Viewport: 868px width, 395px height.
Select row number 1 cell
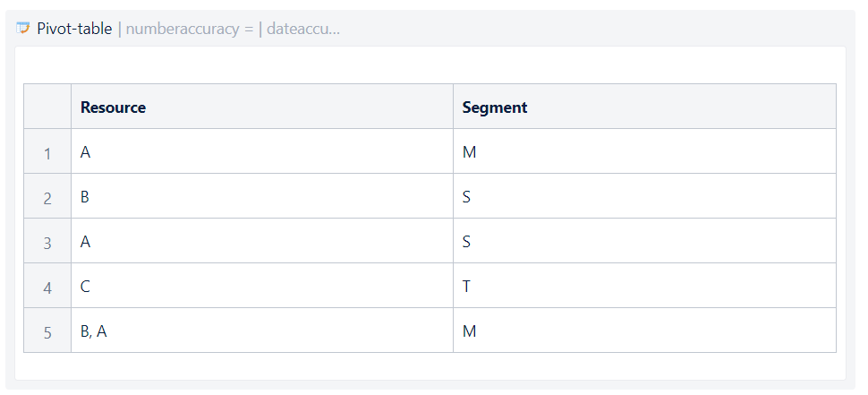[x=47, y=153]
